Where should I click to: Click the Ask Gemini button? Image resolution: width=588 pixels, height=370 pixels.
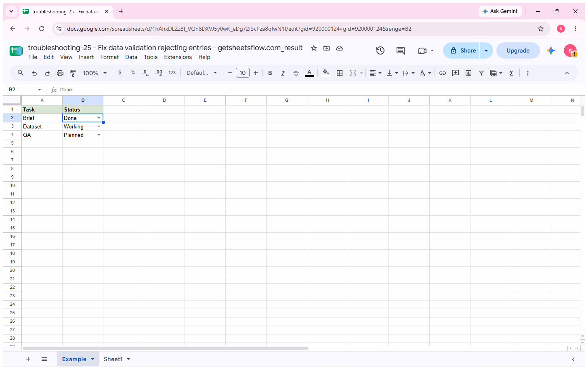(x=500, y=11)
